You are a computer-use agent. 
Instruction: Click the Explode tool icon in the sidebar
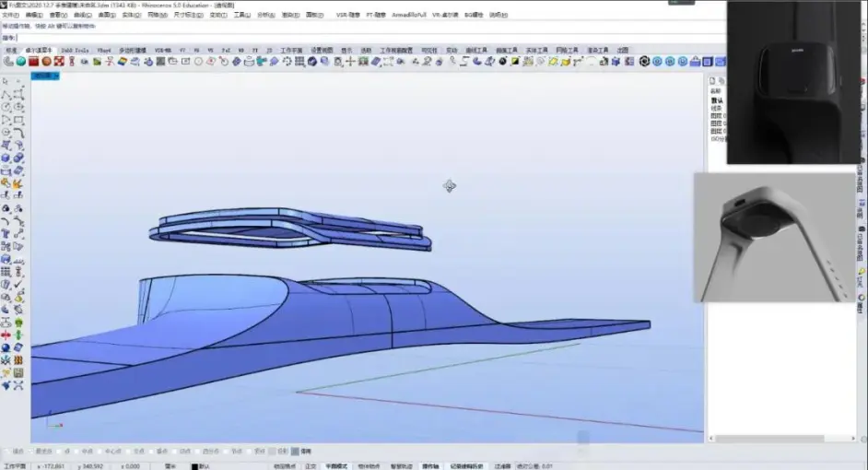18,183
